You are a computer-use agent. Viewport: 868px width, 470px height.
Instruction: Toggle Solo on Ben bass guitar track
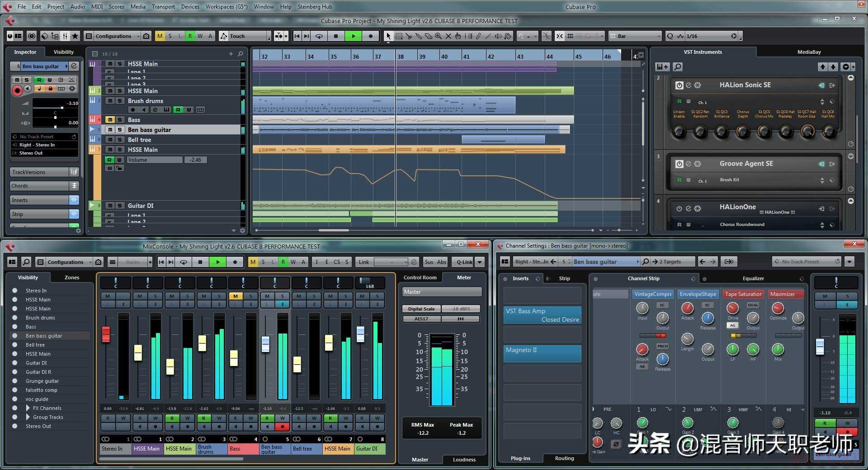click(120, 130)
